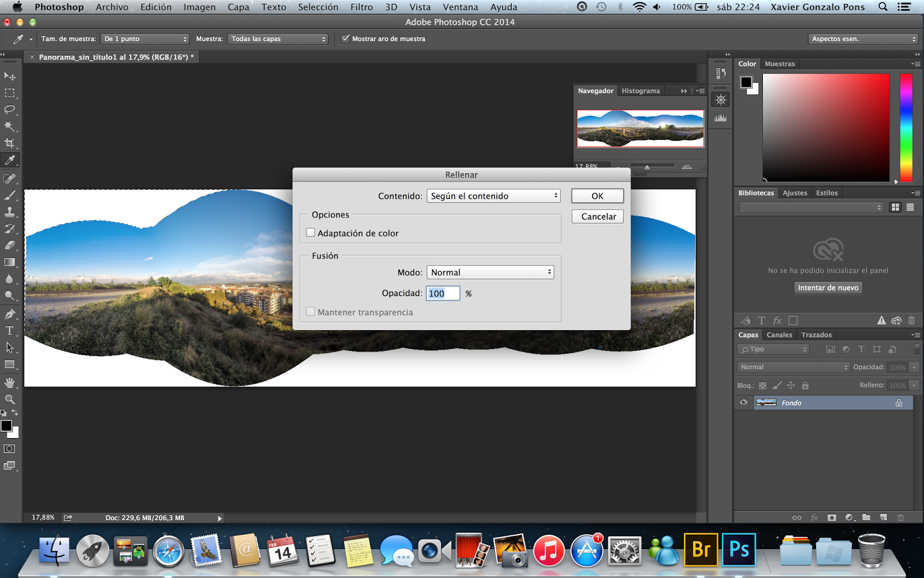Click the foreground color swatch in Color panel

[746, 82]
